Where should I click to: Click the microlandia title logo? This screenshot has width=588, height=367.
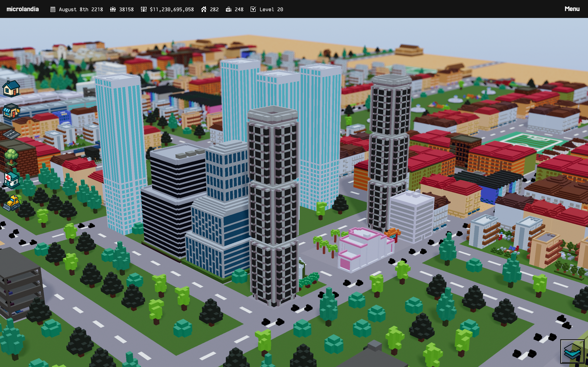pyautogui.click(x=23, y=9)
